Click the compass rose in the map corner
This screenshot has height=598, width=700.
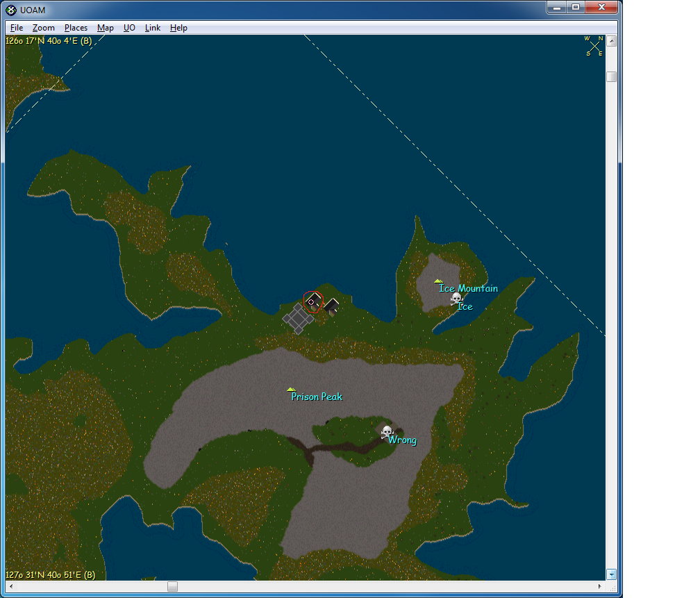coord(594,46)
